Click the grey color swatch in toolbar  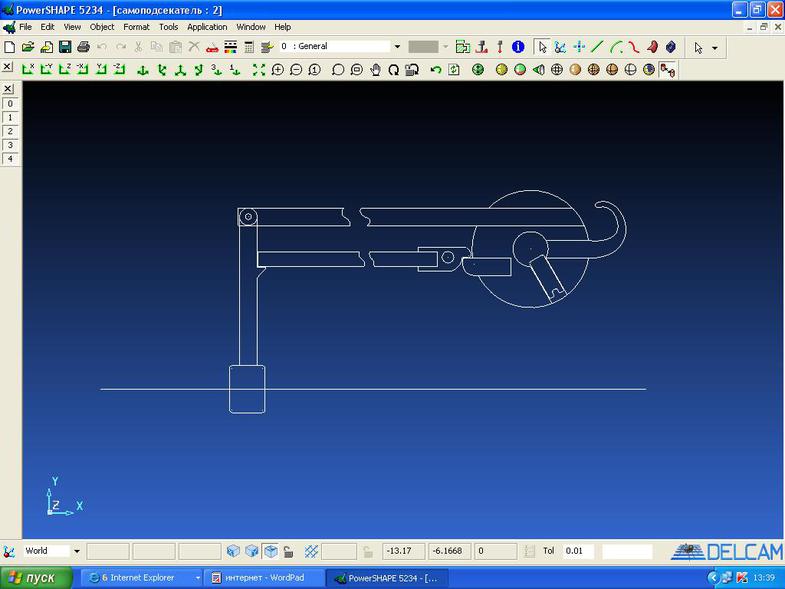[x=423, y=47]
